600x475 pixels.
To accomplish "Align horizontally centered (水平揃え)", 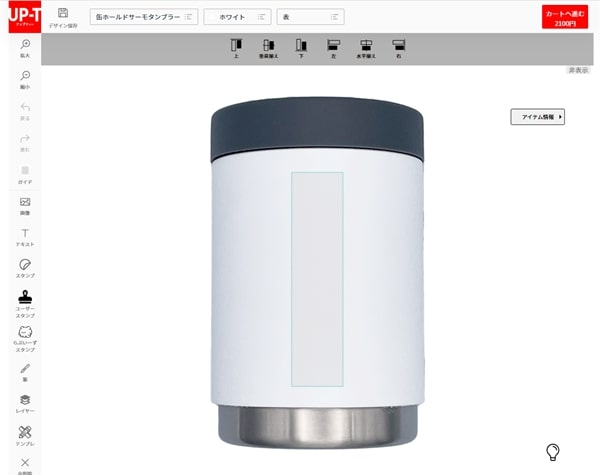I will tap(366, 47).
